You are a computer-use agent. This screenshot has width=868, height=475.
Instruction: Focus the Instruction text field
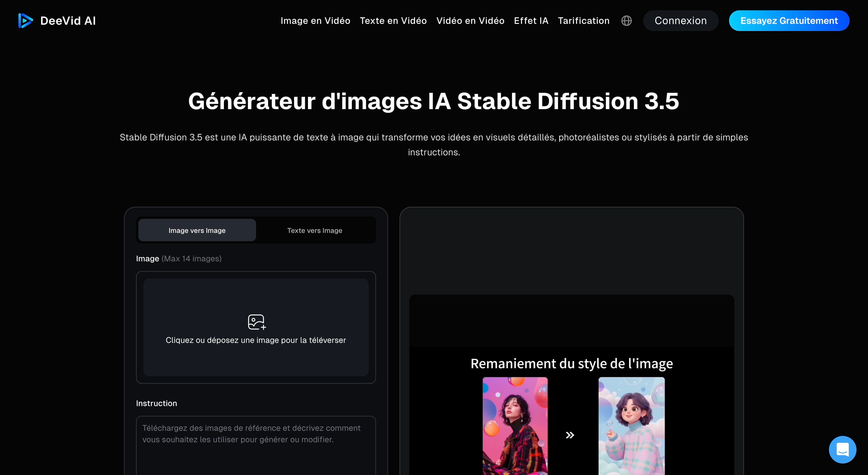(256, 446)
